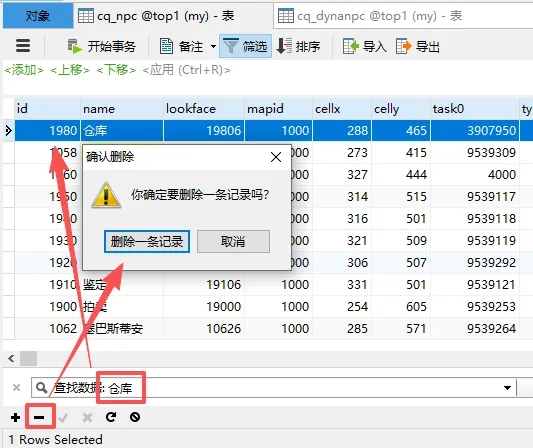Open the find bar dropdown arrow
533x448 pixels.
click(x=507, y=387)
